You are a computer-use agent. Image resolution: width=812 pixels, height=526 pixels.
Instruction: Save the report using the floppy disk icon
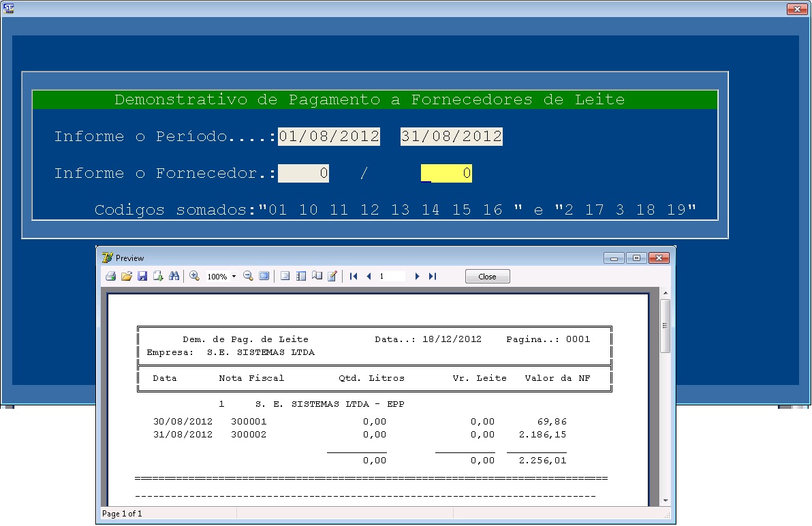pyautogui.click(x=142, y=277)
